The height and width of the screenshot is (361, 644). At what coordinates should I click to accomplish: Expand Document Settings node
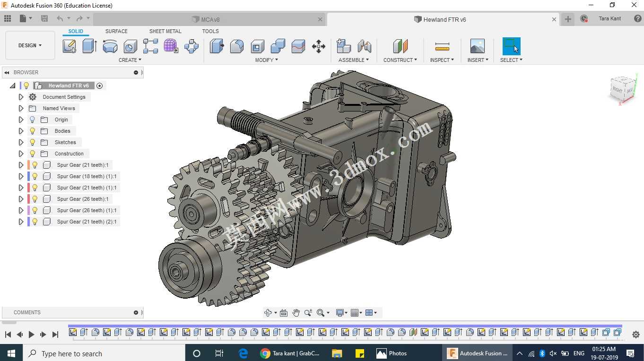point(21,97)
